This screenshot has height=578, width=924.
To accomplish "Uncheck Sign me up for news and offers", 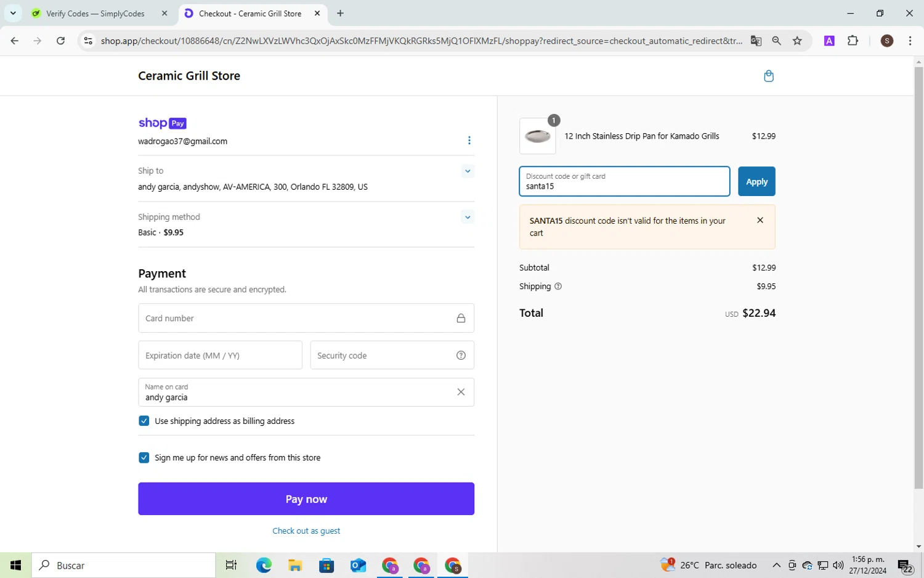I will (x=144, y=458).
